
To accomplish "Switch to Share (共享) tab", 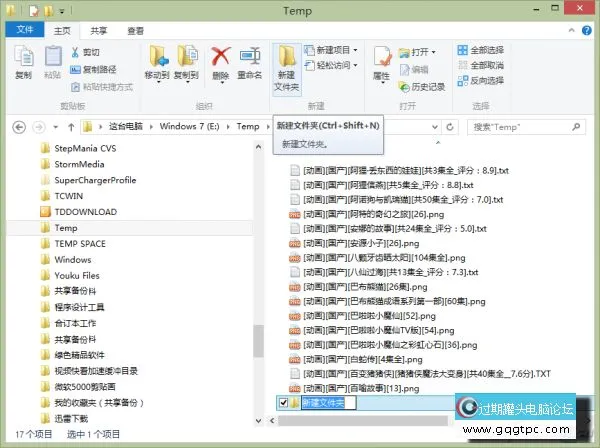I will click(x=99, y=31).
